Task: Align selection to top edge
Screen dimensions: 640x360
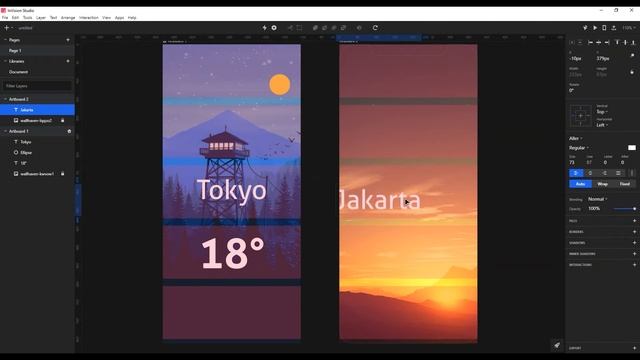Action: [617, 42]
